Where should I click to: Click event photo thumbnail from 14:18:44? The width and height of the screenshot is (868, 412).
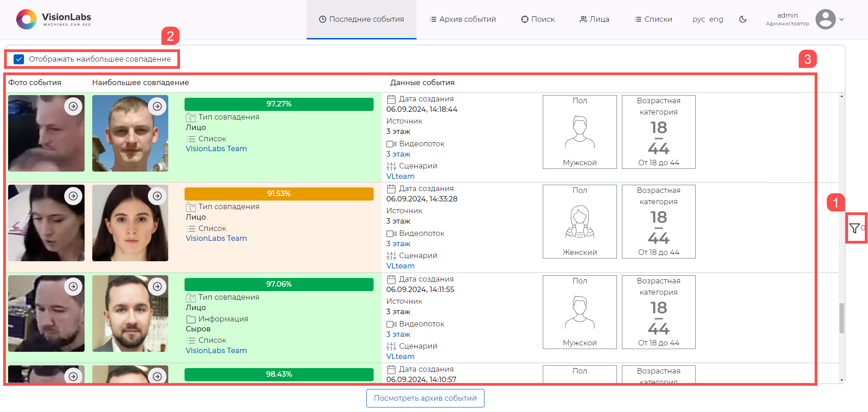point(46,133)
